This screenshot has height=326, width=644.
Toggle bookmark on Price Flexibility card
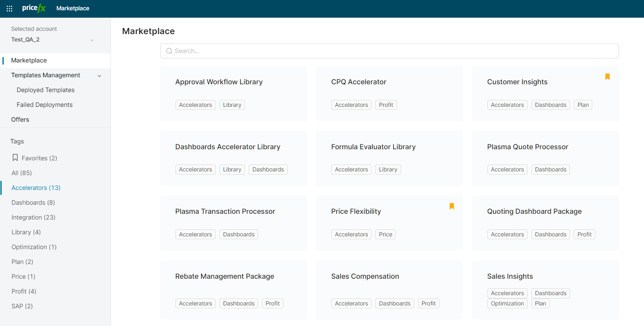pos(451,206)
